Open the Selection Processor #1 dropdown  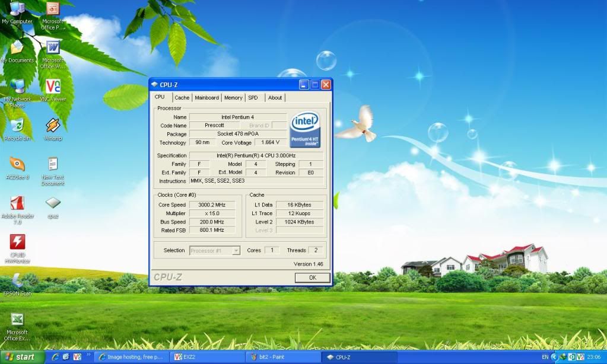pyautogui.click(x=215, y=251)
